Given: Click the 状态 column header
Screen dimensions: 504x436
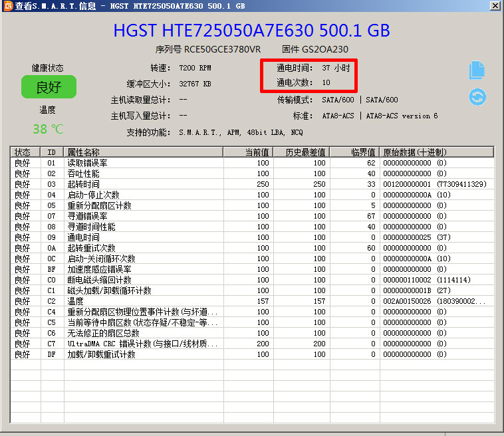Looking at the screenshot, I should pos(25,152).
